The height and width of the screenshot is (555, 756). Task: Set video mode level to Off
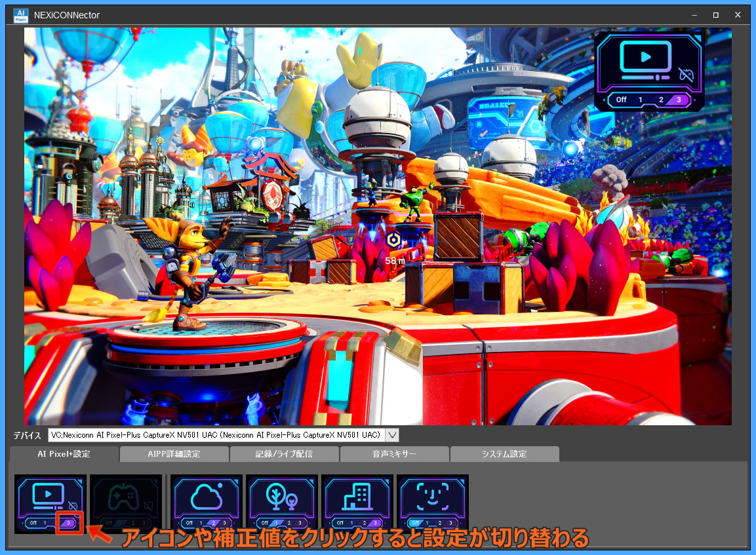(x=33, y=523)
